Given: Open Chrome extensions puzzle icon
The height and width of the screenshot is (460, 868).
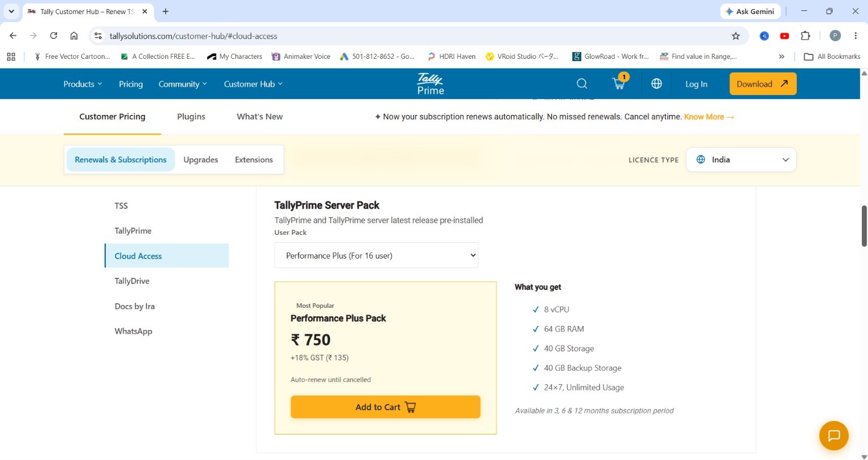Looking at the screenshot, I should [x=805, y=36].
